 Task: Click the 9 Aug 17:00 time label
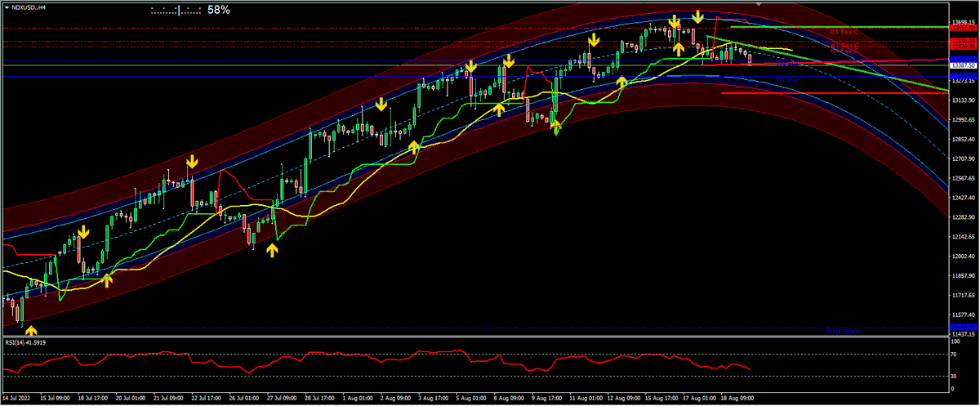coord(547,397)
